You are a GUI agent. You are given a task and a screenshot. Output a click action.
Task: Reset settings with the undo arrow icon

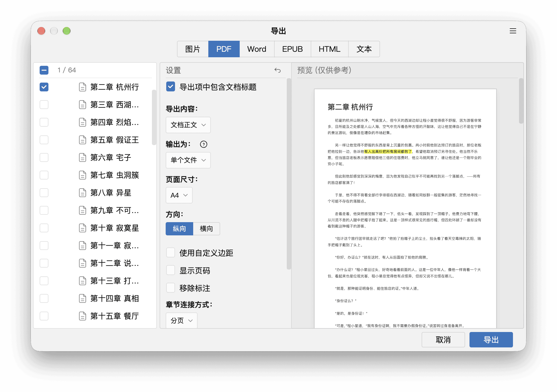pyautogui.click(x=277, y=70)
